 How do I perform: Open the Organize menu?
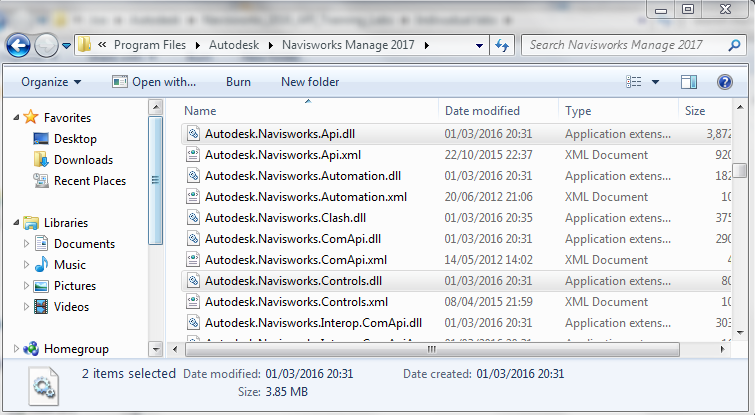(x=51, y=82)
